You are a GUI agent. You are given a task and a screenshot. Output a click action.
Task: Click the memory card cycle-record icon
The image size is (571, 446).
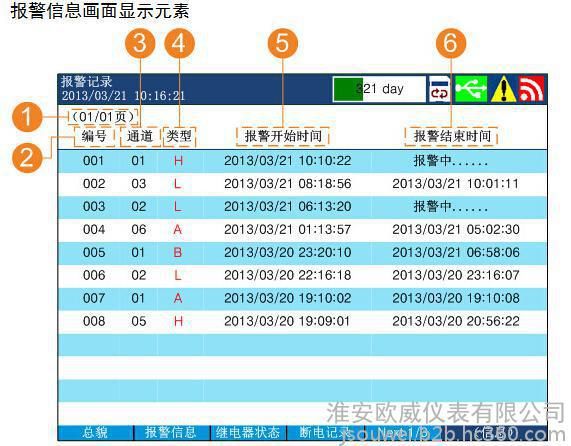click(x=440, y=89)
